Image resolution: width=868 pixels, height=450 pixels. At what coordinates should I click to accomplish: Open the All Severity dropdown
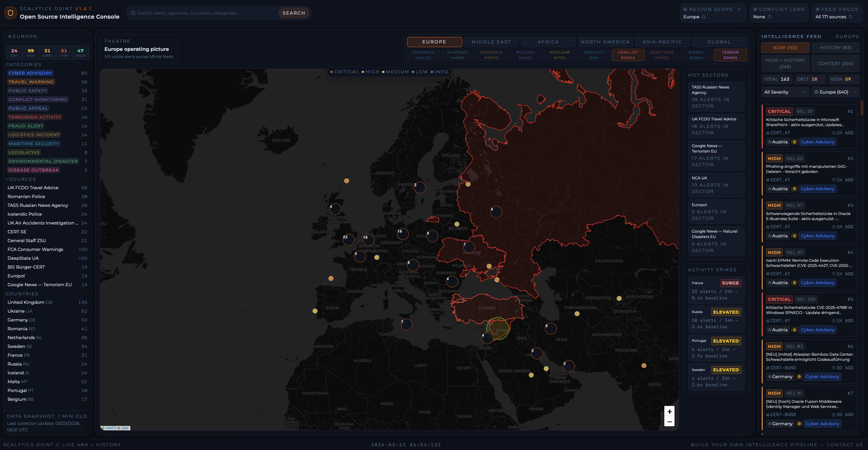coord(785,92)
